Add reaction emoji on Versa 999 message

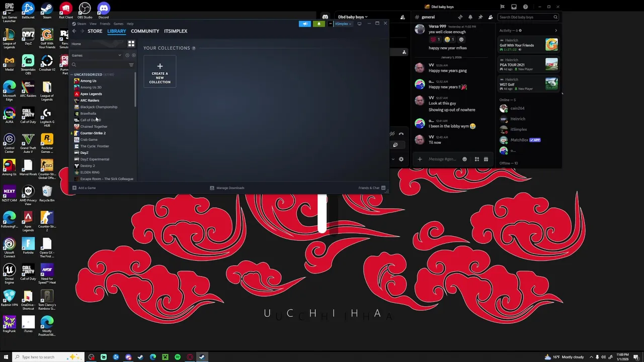point(460,39)
